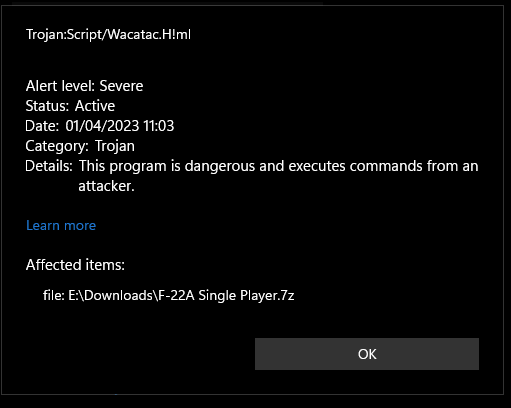The width and height of the screenshot is (511, 408).
Task: Click the Category label
Action: pyautogui.click(x=57, y=146)
